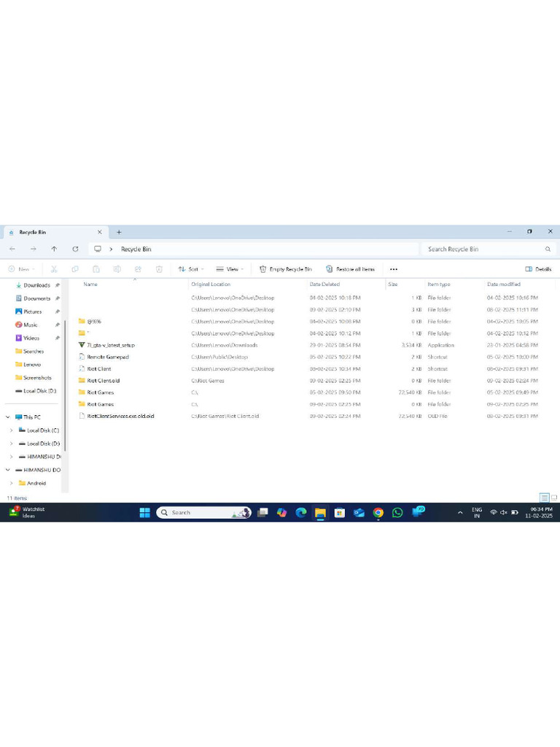Sort by Date Deleted column header
The image size is (560, 747).
[324, 284]
